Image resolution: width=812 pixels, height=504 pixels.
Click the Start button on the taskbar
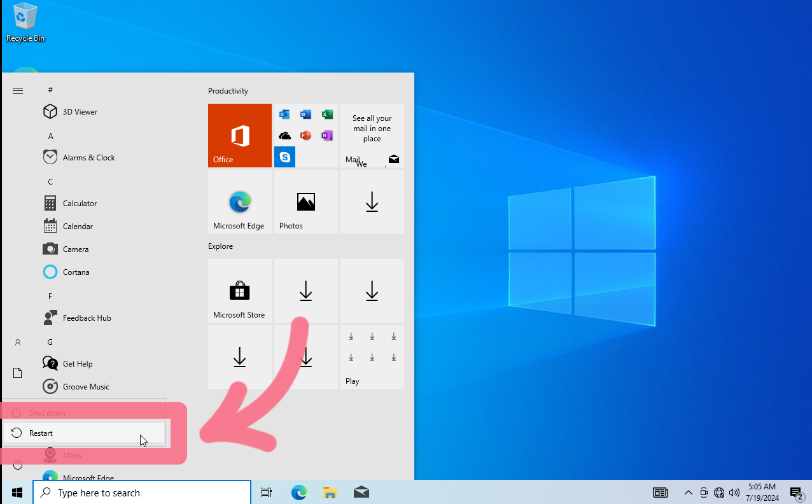point(17,493)
